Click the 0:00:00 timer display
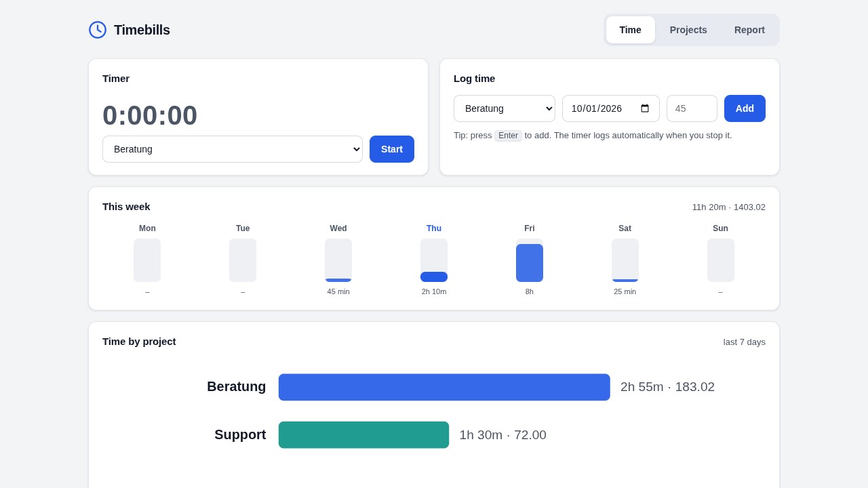Image resolution: width=868 pixels, height=488 pixels. pyautogui.click(x=150, y=115)
